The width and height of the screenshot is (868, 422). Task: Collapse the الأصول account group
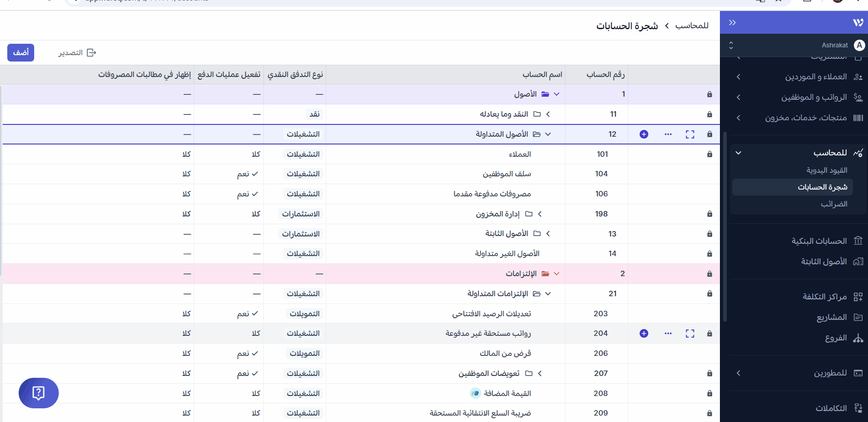556,94
